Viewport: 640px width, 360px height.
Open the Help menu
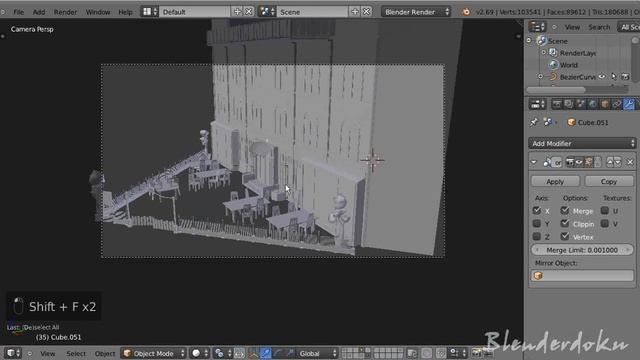[x=125, y=12]
